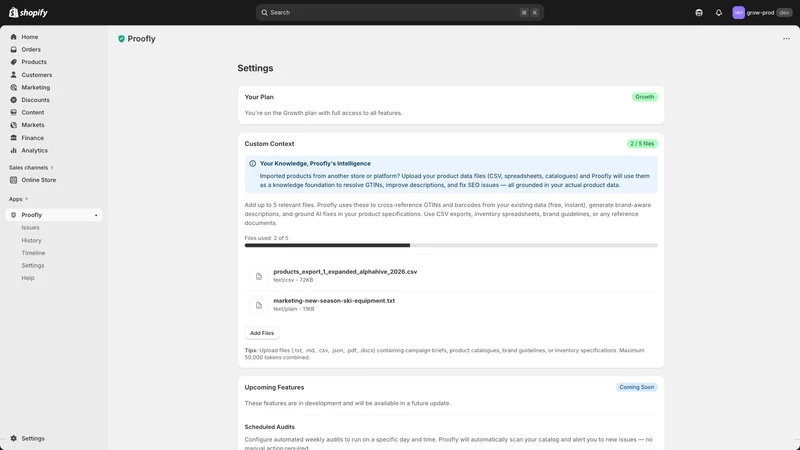Viewport: 800px width, 450px height.
Task: Select products_export_1_expanded_alphahive_2026.csv file name
Action: 345,272
